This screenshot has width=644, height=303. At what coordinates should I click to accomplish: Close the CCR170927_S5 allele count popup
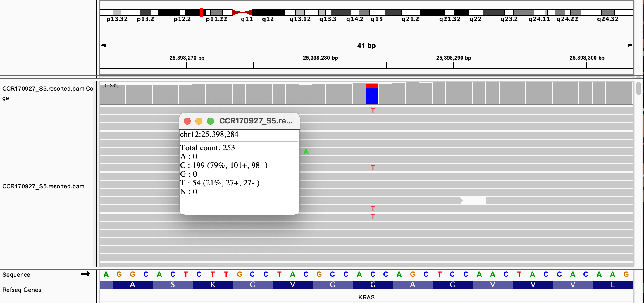[187, 121]
